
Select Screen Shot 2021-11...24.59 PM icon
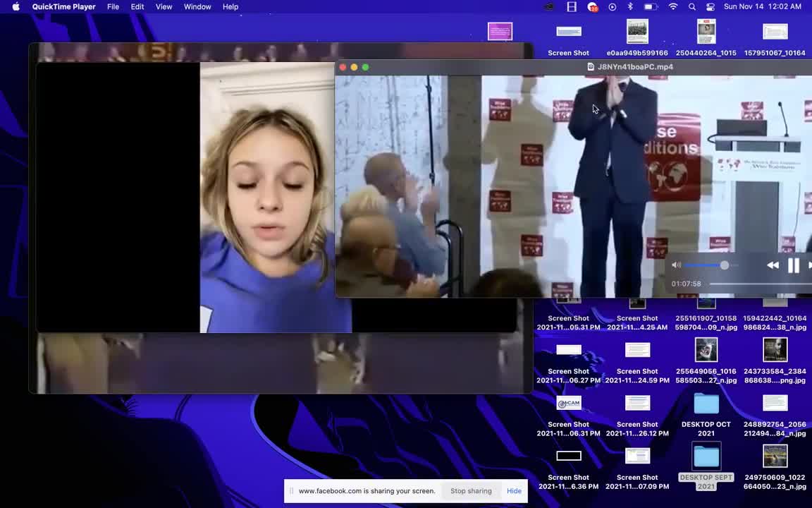tap(637, 350)
